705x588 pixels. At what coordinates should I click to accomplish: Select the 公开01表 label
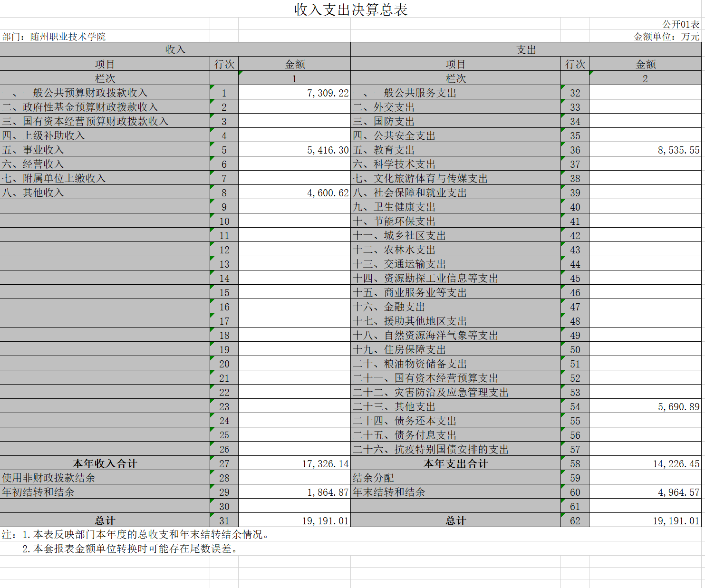pyautogui.click(x=681, y=24)
